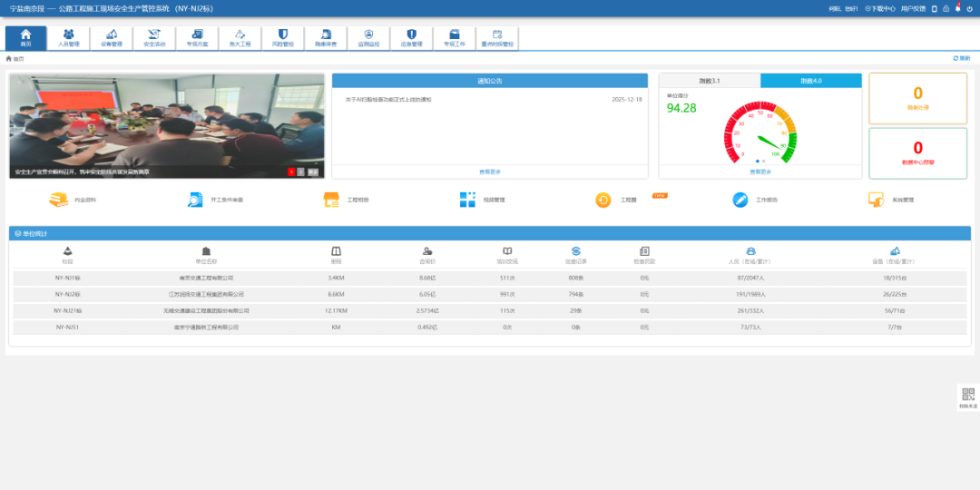
Task: Select the NY-NJ1标 row label
Action: tap(67, 278)
